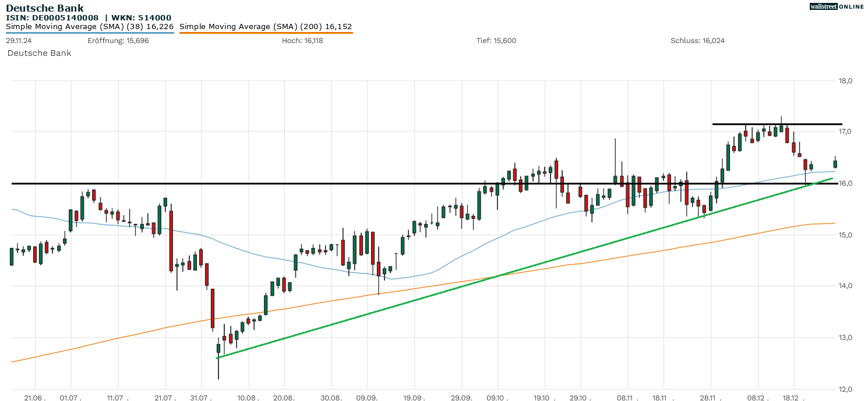Toggle the SMA (38) legend entry
The width and height of the screenshot is (868, 401).
[x=90, y=27]
